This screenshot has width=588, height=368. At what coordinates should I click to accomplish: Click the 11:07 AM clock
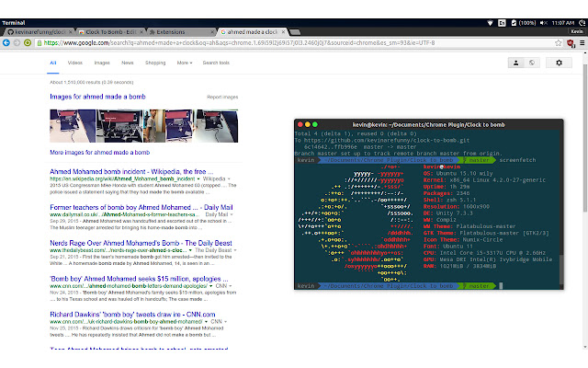click(563, 23)
